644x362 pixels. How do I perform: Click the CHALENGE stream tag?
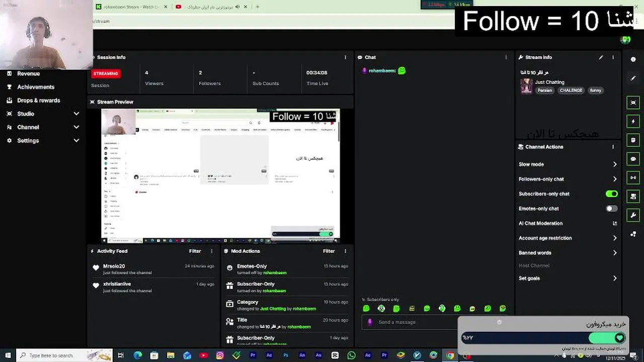pos(571,90)
